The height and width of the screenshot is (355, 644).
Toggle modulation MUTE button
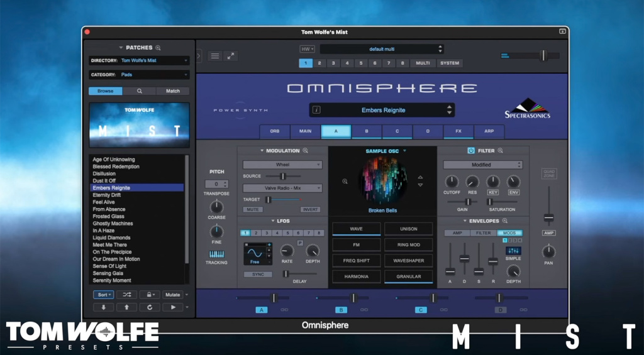(x=253, y=209)
